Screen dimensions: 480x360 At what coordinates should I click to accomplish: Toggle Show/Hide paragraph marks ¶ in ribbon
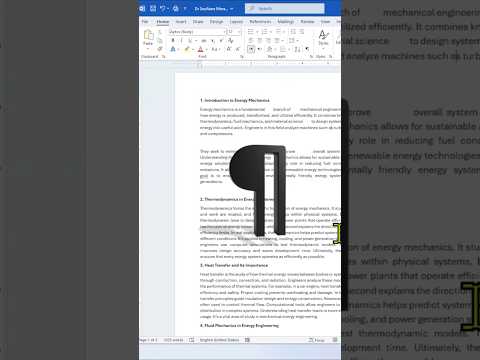pyautogui.click(x=307, y=49)
